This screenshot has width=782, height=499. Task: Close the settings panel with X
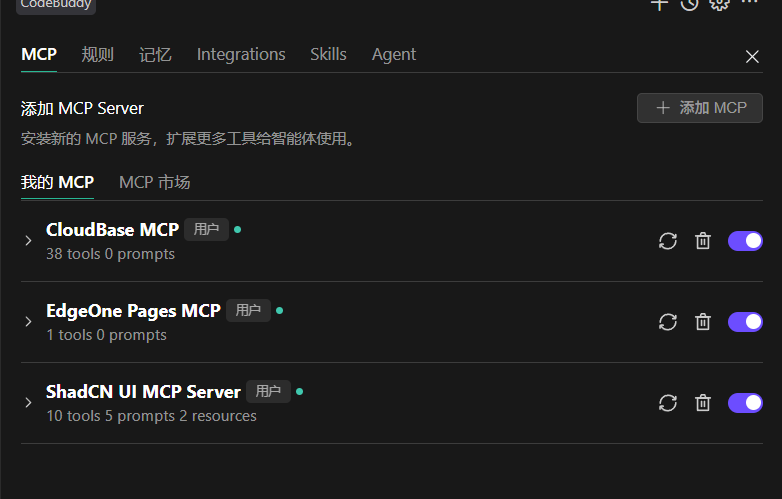pyautogui.click(x=752, y=56)
